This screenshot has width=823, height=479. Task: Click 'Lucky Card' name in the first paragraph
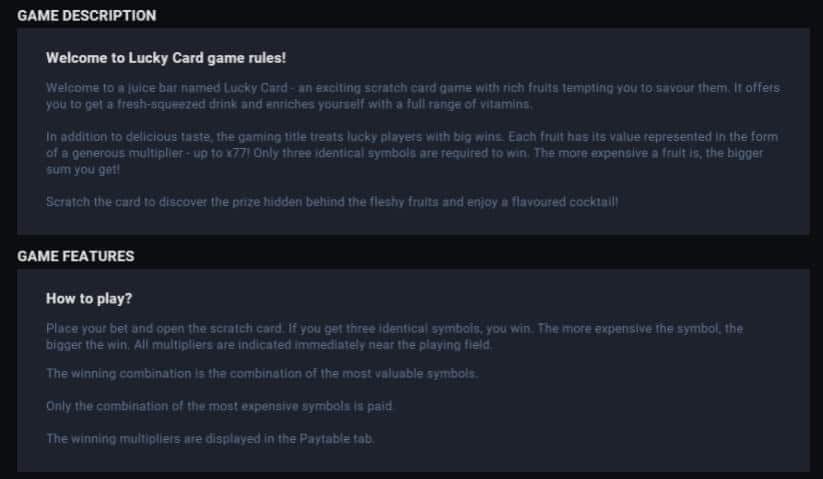(256, 88)
